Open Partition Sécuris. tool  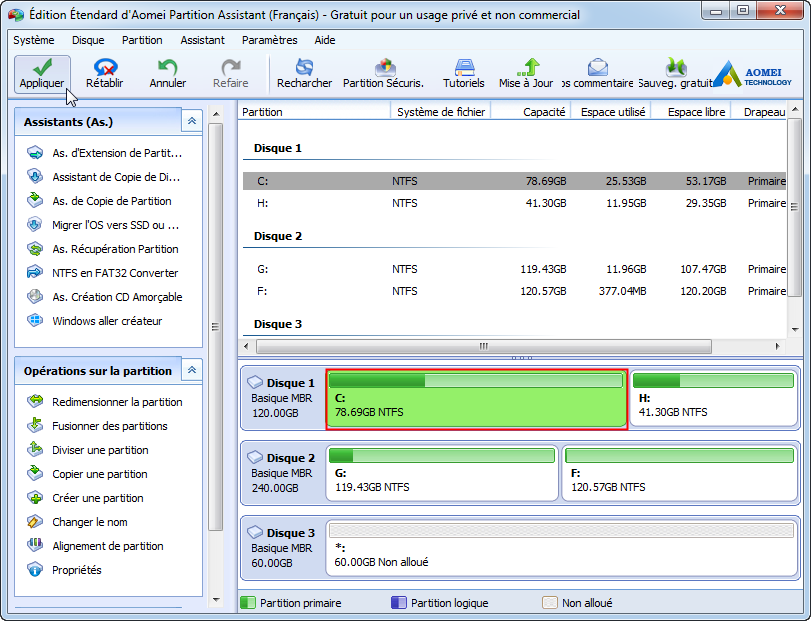coord(383,74)
